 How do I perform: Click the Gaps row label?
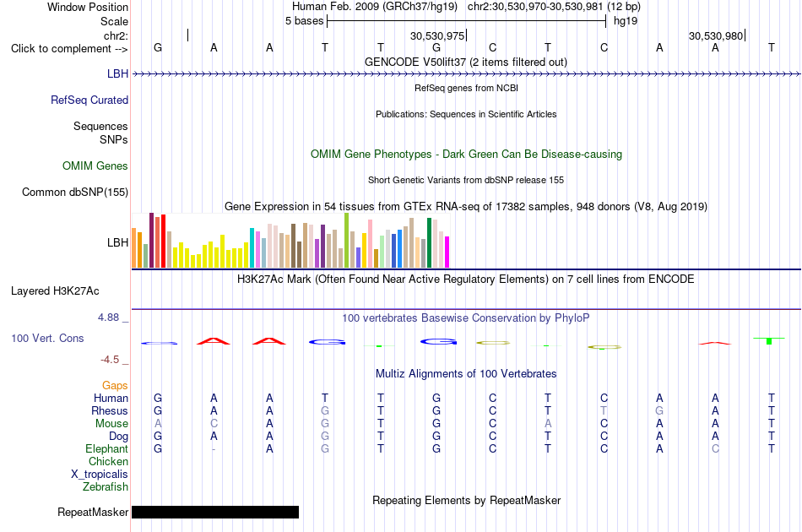pos(115,386)
